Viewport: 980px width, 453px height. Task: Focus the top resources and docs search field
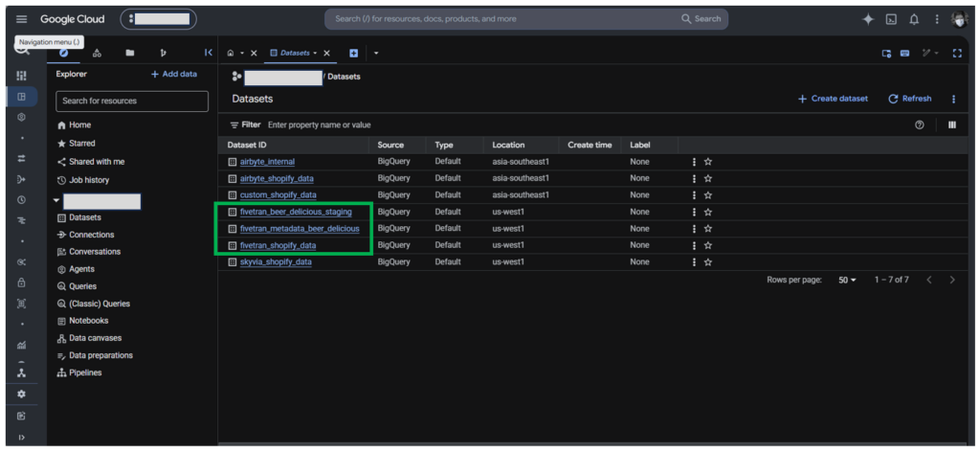pyautogui.click(x=500, y=19)
